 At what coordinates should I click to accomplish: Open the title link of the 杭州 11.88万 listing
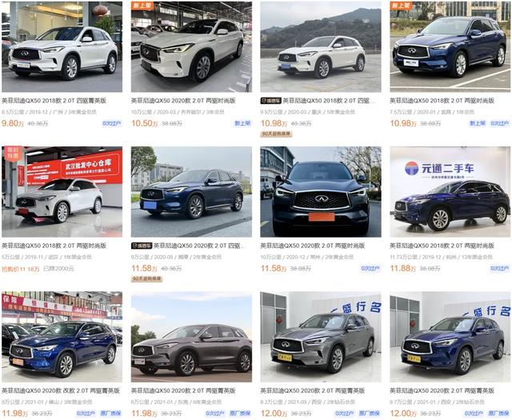tap(442, 246)
